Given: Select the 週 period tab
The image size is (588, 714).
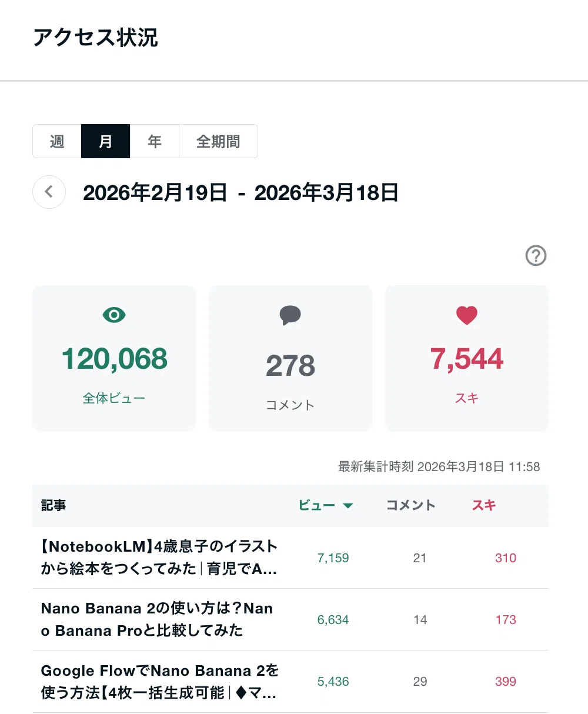Looking at the screenshot, I should [x=57, y=141].
